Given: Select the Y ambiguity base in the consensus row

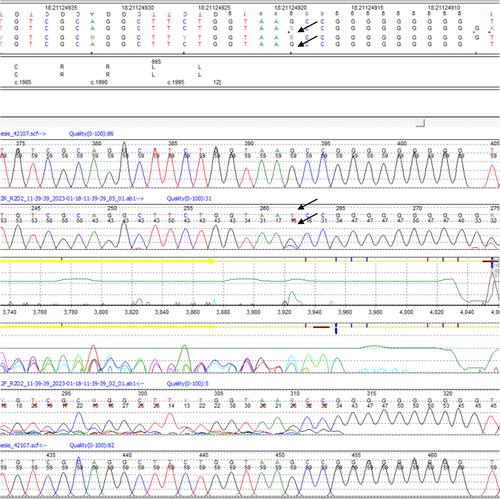Looking at the screenshot, I should tap(184, 37).
